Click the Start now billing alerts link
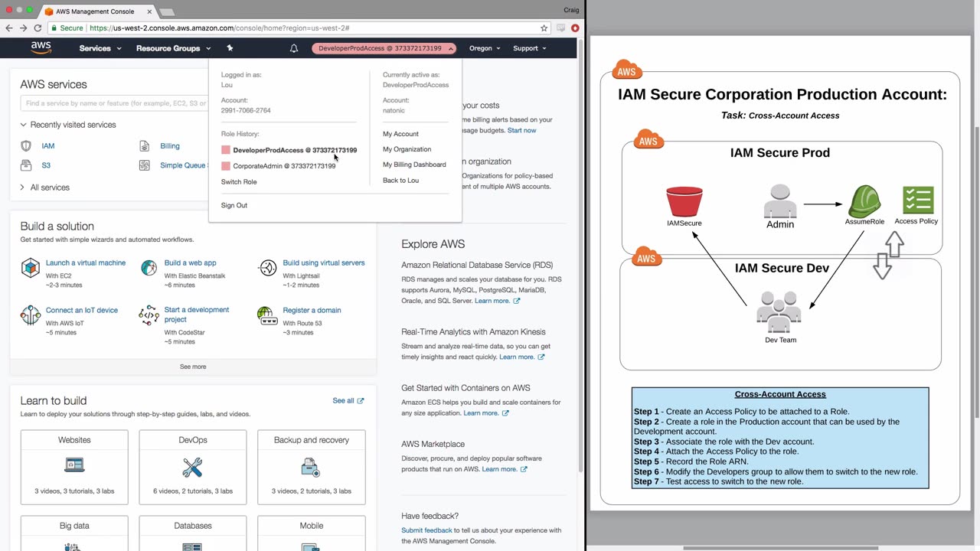 click(521, 130)
